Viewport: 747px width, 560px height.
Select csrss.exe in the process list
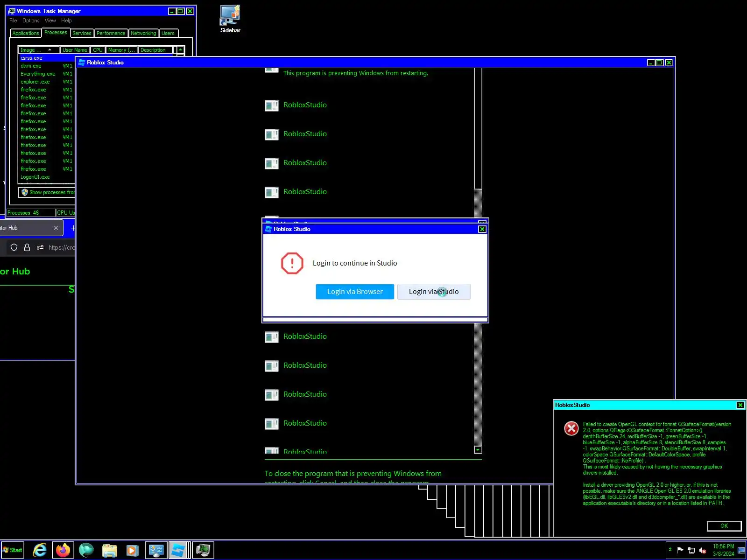pos(47,58)
